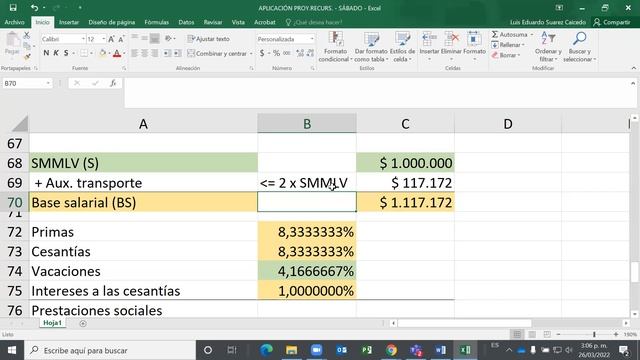Screen dimensions: 640x360
Task: Click the Eliminar cells icon
Action: tap(451, 47)
